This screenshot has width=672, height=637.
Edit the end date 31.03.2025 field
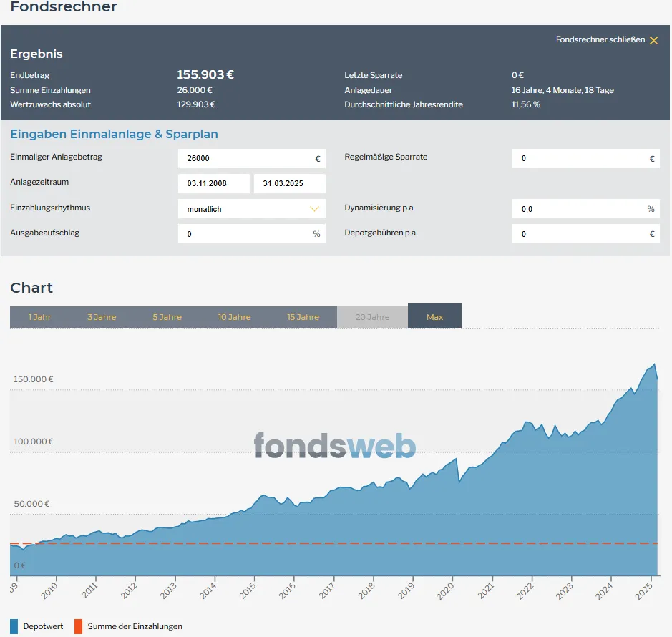[289, 183]
